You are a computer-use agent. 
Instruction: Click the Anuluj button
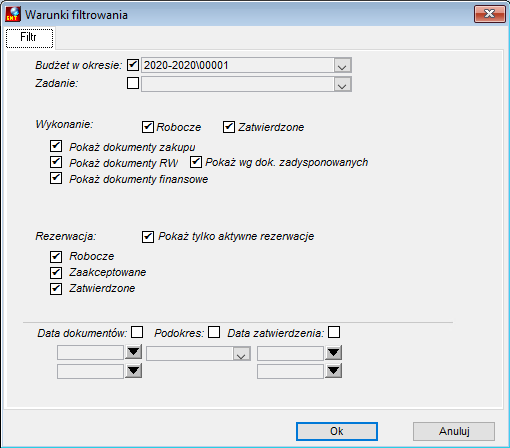click(x=454, y=431)
